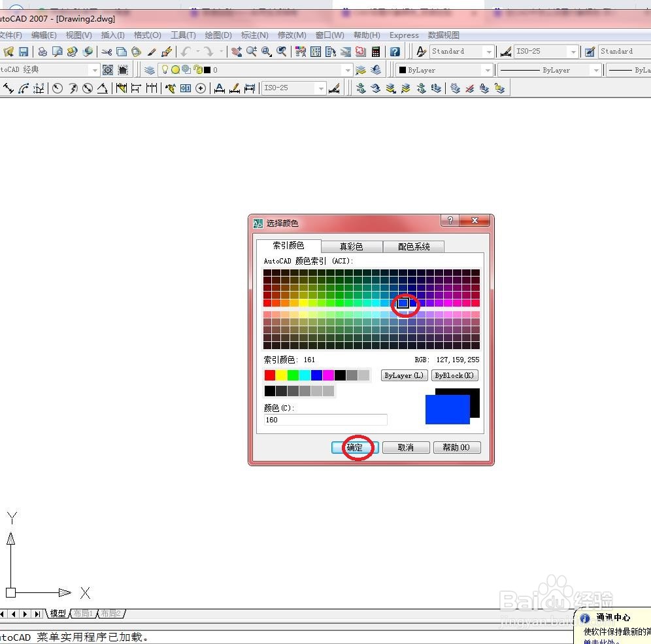Click the Redo arrow icon
The width and height of the screenshot is (651, 644).
(209, 52)
